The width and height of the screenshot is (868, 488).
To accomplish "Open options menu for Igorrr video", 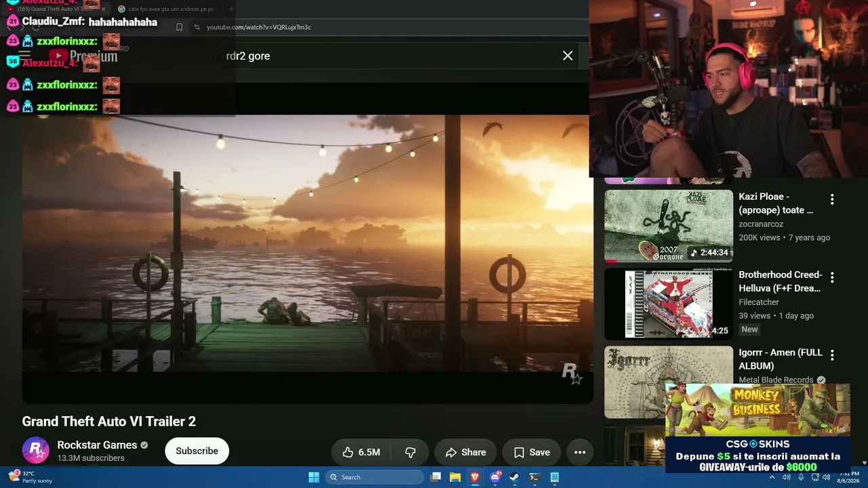I will [x=832, y=355].
